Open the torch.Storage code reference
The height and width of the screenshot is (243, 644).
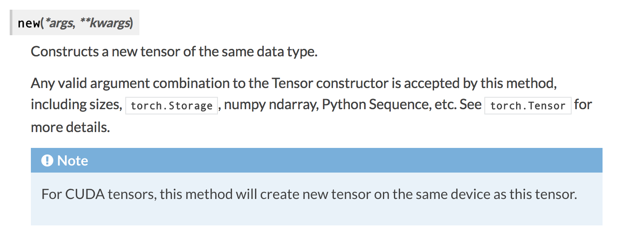pyautogui.click(x=172, y=106)
